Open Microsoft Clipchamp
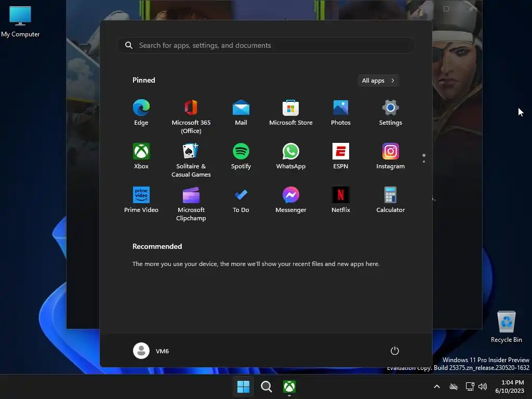Screen dimensions: 532x399 tap(191, 204)
